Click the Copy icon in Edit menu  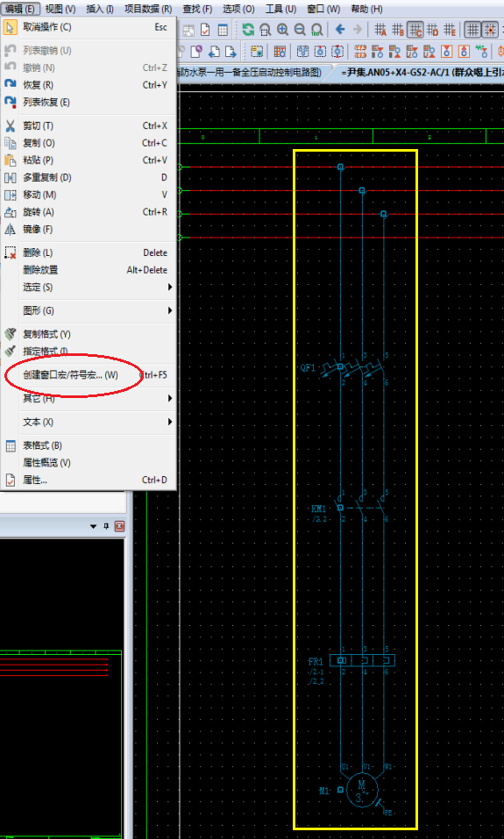(x=11, y=143)
